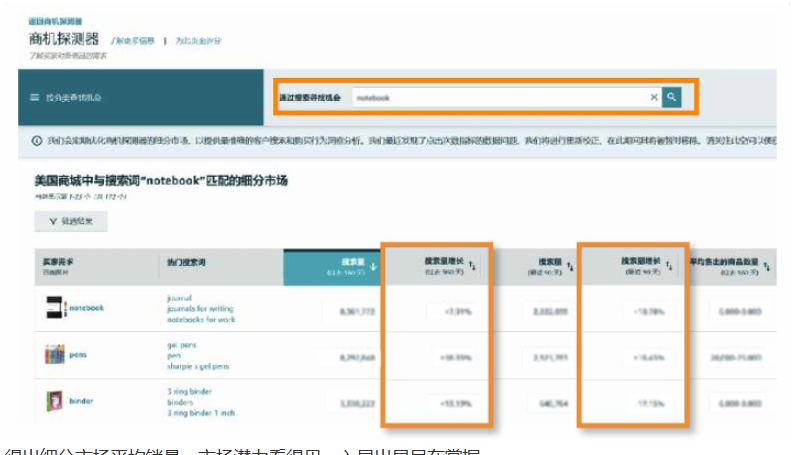Click the info icon in notice banner
The height and width of the screenshot is (455, 805).
tap(37, 142)
